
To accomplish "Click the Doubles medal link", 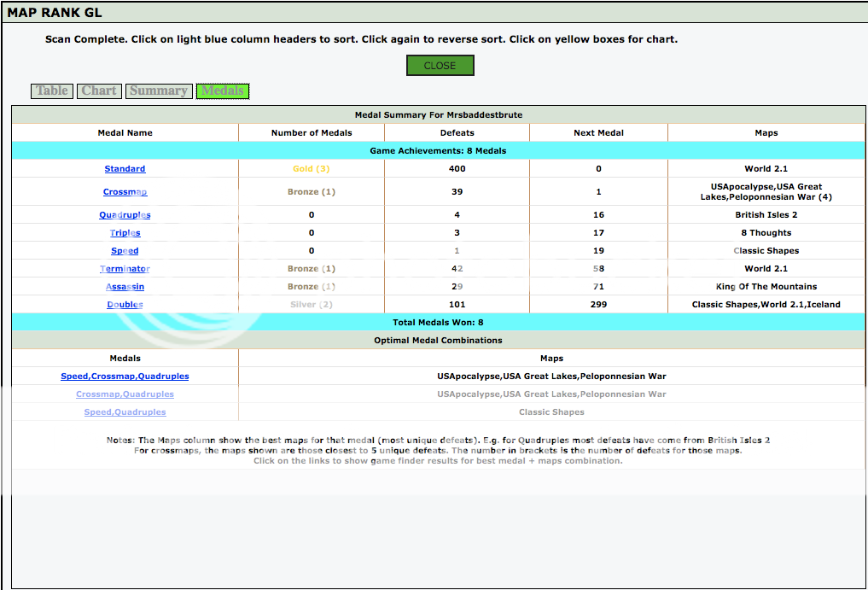I will point(125,305).
